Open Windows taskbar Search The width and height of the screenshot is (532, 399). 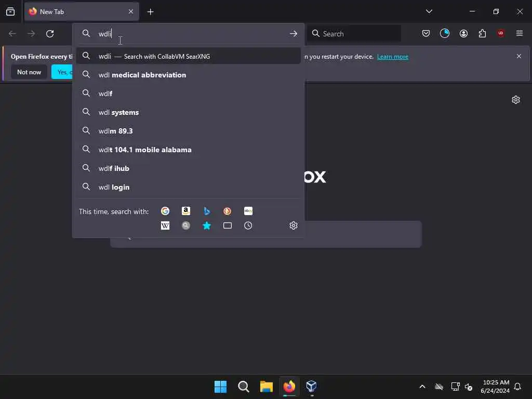click(x=244, y=387)
